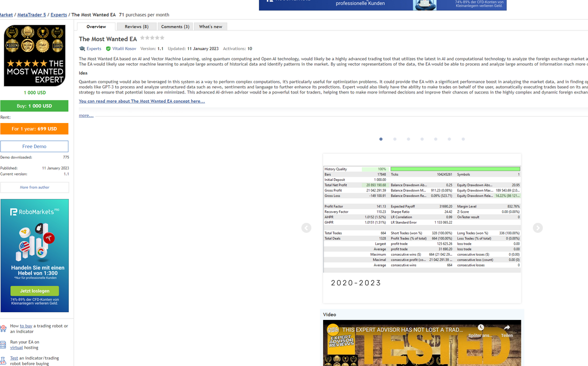Click the Profit Factor value 141.13
Viewport: 588px width, 366px height.
[x=382, y=206]
